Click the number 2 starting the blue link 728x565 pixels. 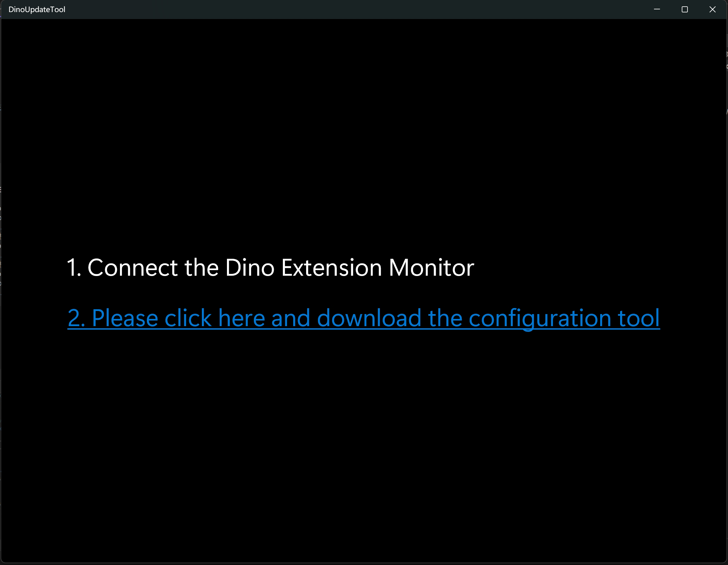pyautogui.click(x=74, y=318)
